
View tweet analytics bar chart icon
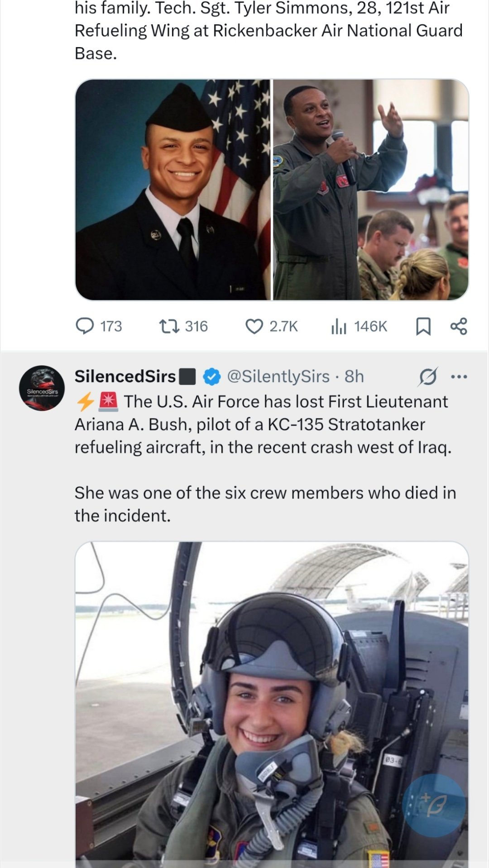tap(339, 326)
